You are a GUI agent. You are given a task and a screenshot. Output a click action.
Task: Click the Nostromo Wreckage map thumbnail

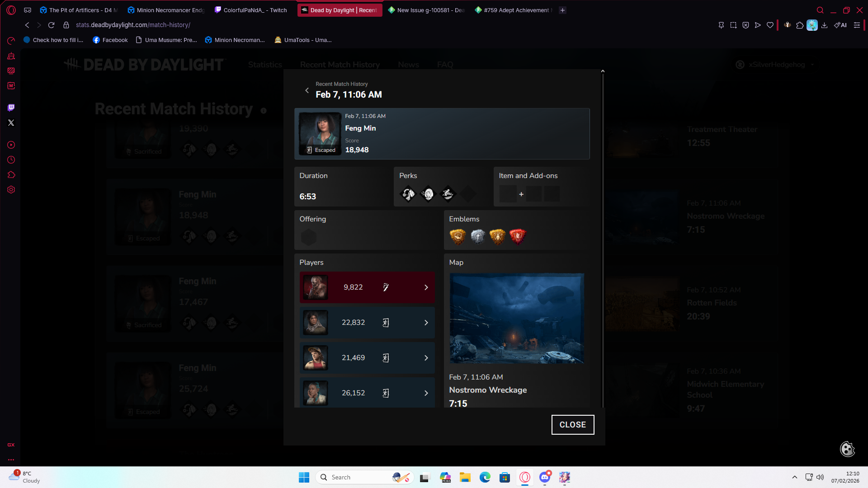pyautogui.click(x=517, y=318)
